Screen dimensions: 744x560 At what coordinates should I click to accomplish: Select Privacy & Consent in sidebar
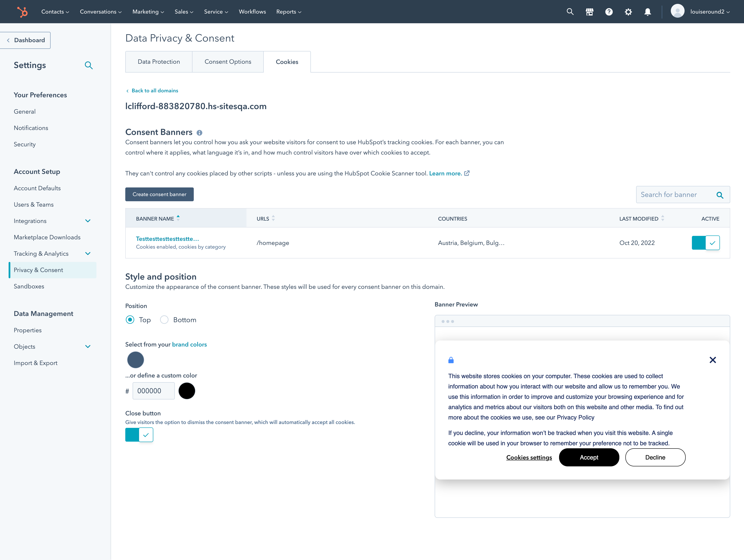tap(53, 270)
